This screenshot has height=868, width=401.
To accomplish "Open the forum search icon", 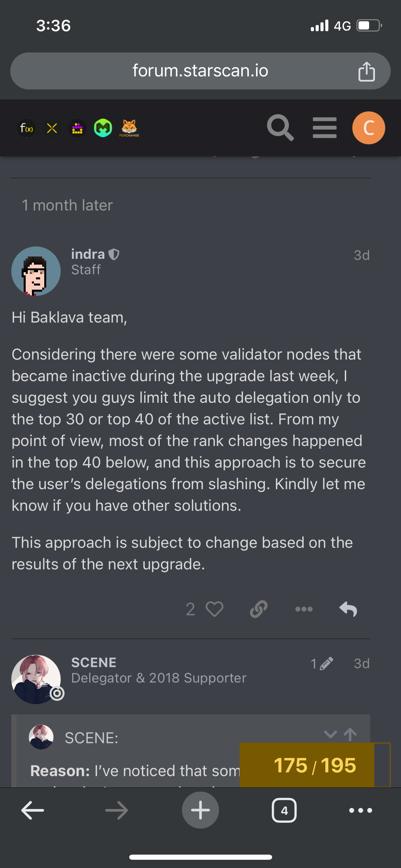I will point(280,128).
